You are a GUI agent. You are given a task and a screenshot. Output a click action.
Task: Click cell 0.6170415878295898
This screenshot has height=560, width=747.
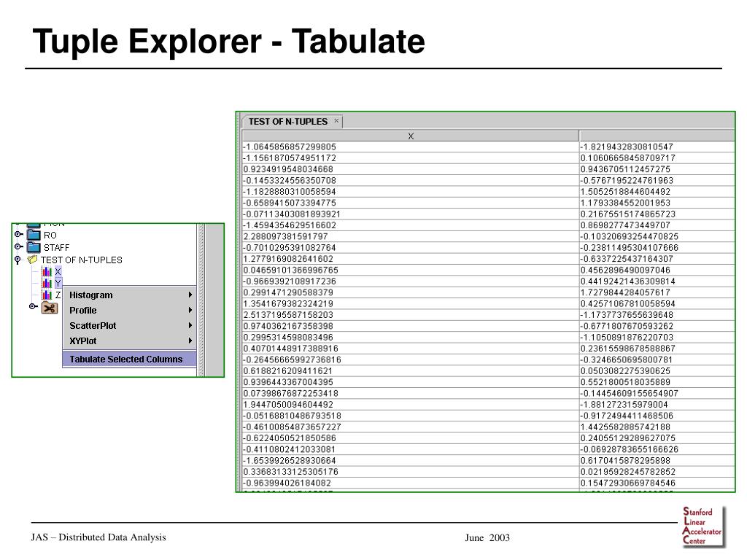(x=657, y=461)
